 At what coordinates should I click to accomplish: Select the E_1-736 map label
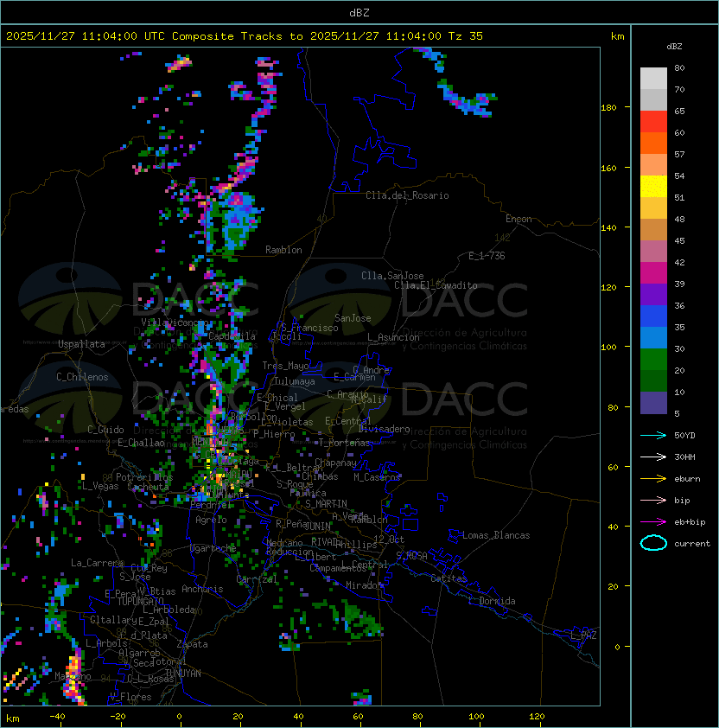pyautogui.click(x=487, y=256)
